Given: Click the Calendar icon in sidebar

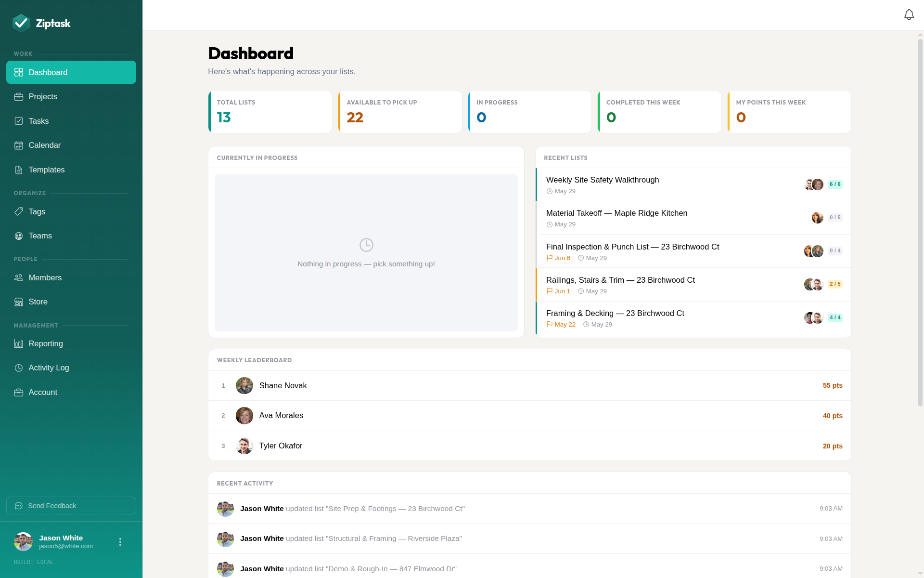Looking at the screenshot, I should [x=19, y=145].
